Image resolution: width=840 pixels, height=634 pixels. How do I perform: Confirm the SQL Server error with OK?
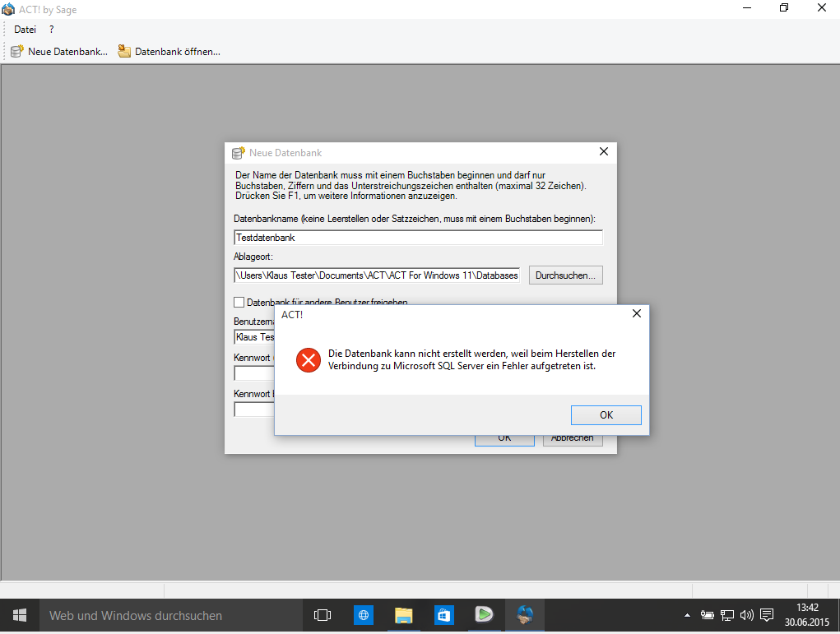[x=606, y=414]
